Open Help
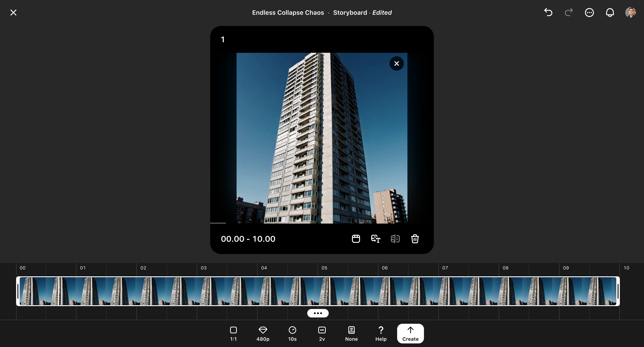This screenshot has height=347, width=644. 381,334
